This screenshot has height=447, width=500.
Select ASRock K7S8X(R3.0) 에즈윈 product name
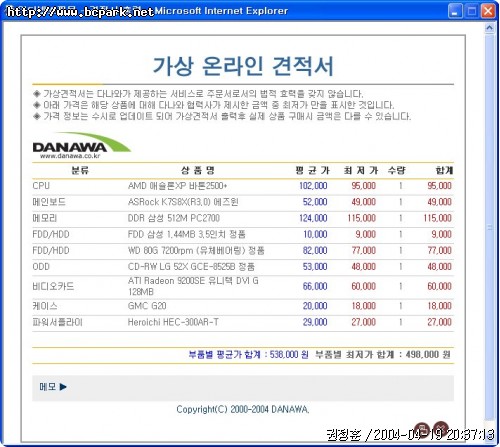(x=183, y=202)
